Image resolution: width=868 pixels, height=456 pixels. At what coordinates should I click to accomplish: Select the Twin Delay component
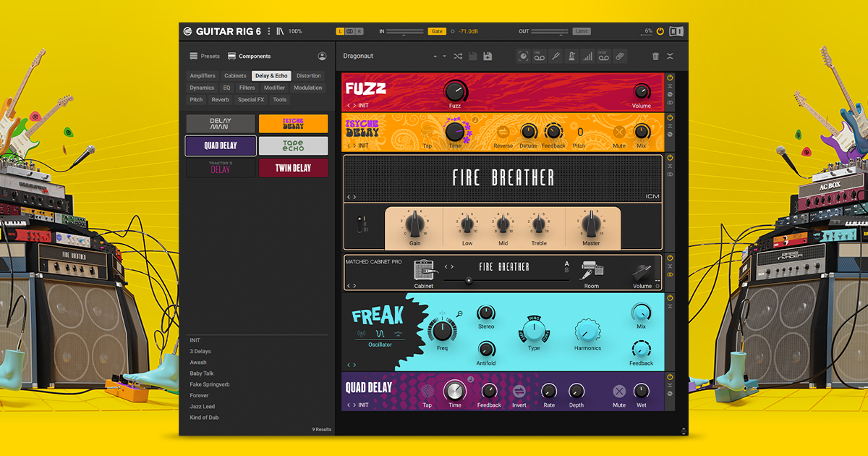[x=293, y=168]
